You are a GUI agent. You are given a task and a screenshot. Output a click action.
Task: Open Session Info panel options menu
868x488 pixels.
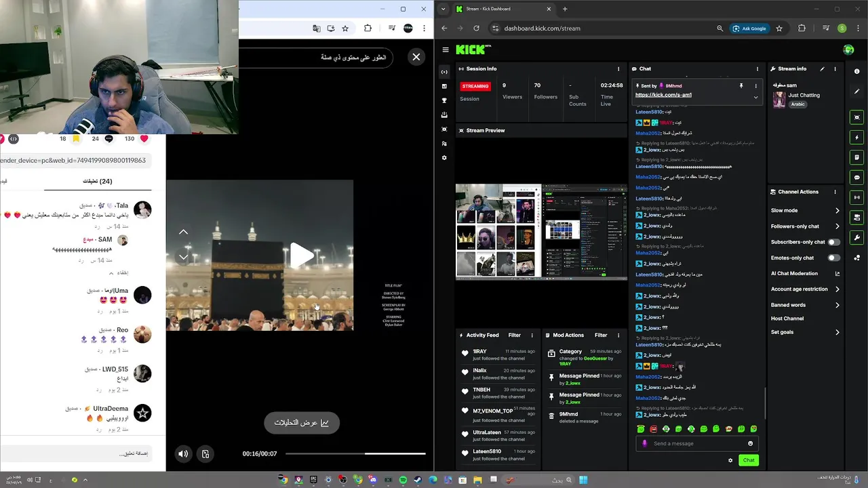point(618,68)
